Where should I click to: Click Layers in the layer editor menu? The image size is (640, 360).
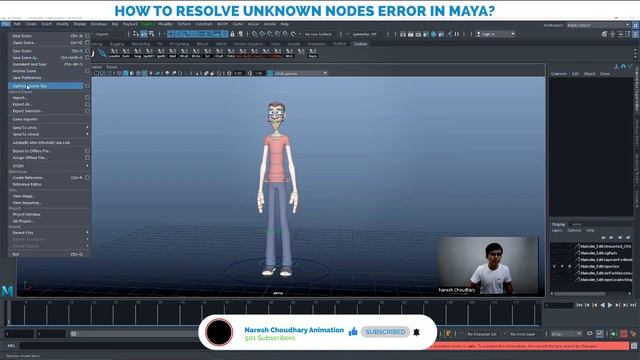pyautogui.click(x=557, y=231)
